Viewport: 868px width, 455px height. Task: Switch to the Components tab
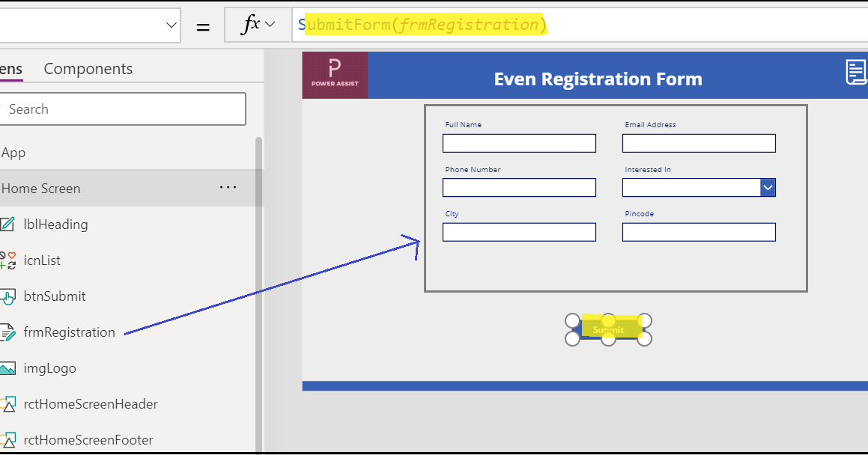(x=88, y=68)
